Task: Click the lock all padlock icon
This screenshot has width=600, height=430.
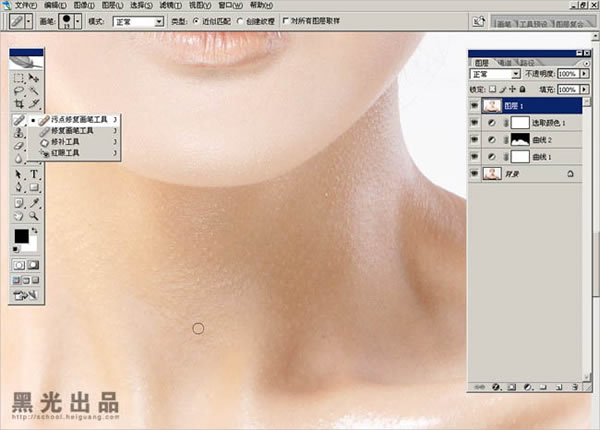Action: coord(522,89)
